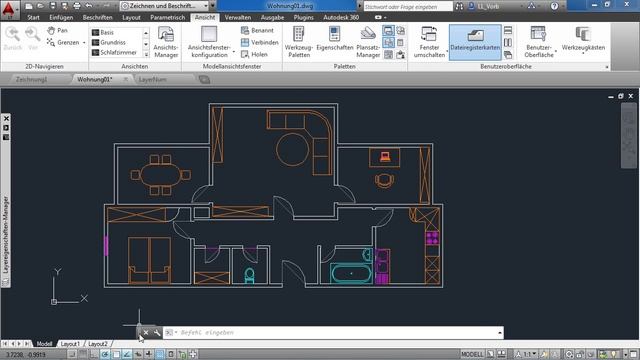Click the Holen viewport button

(254, 54)
